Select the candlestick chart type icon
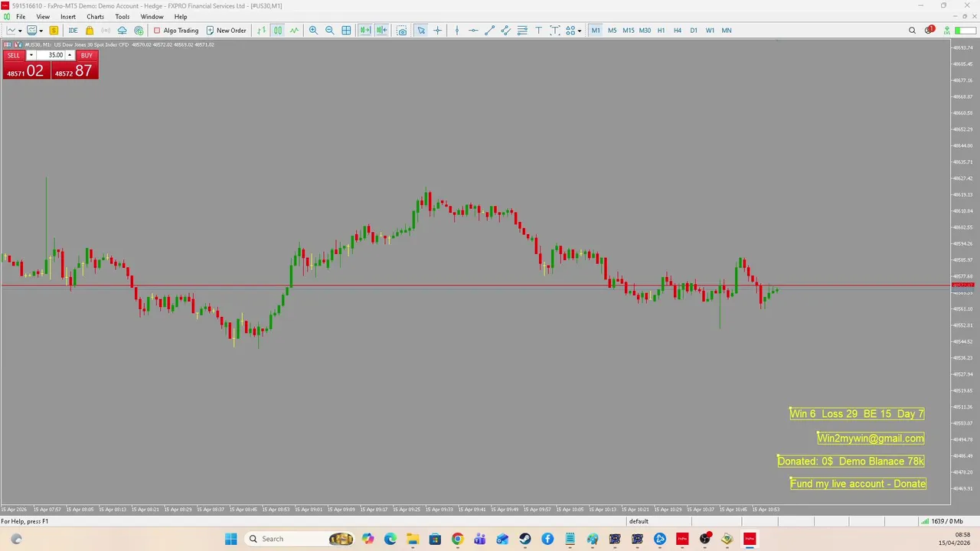The width and height of the screenshot is (980, 551). click(x=278, y=31)
